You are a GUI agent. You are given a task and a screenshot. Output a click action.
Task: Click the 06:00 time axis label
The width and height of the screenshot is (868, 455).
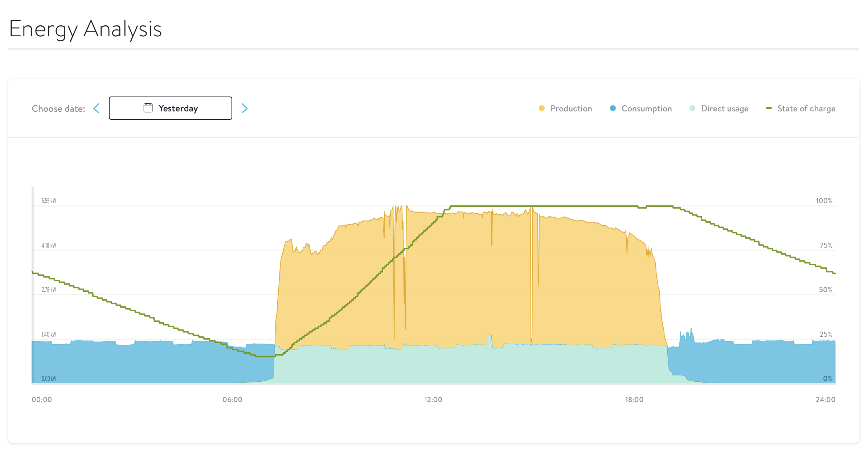pyautogui.click(x=232, y=399)
